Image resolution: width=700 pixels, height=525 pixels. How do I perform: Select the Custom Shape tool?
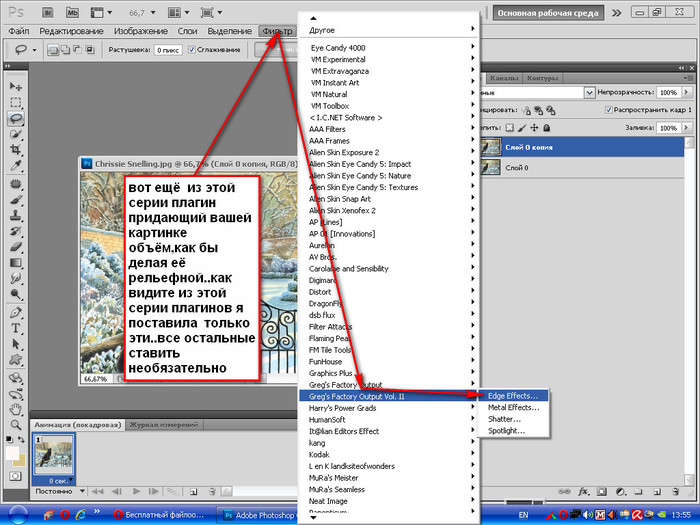[16, 360]
